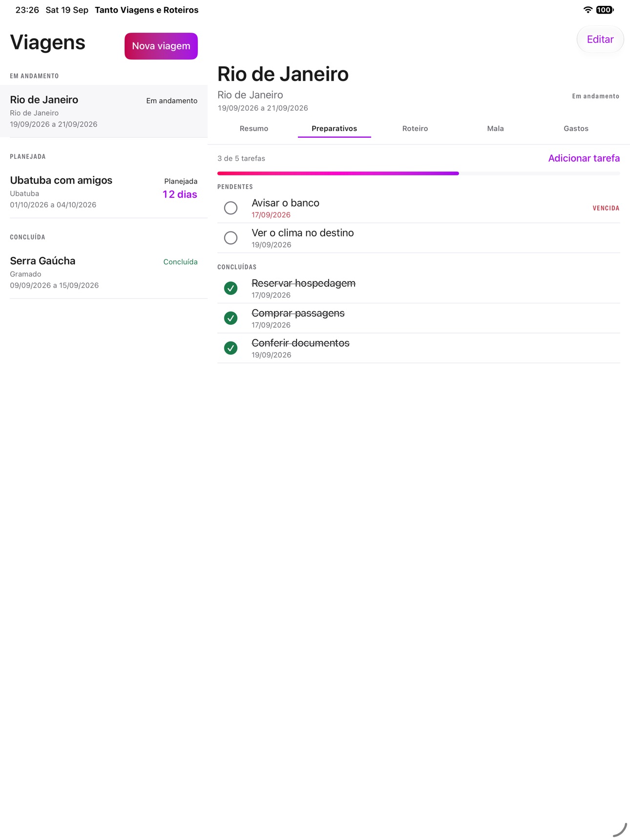This screenshot has height=840, width=630.
Task: Click the CONCLUÍDAS section header in task list
Action: coord(237,267)
